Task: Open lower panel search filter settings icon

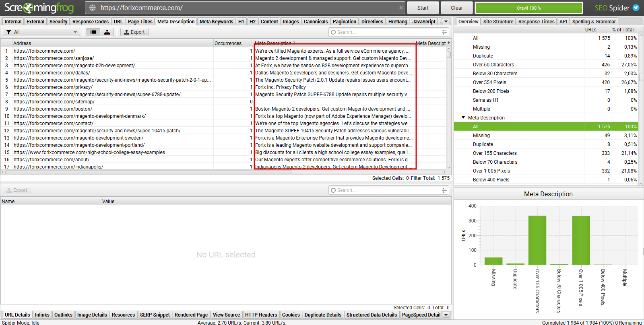Action: click(444, 190)
